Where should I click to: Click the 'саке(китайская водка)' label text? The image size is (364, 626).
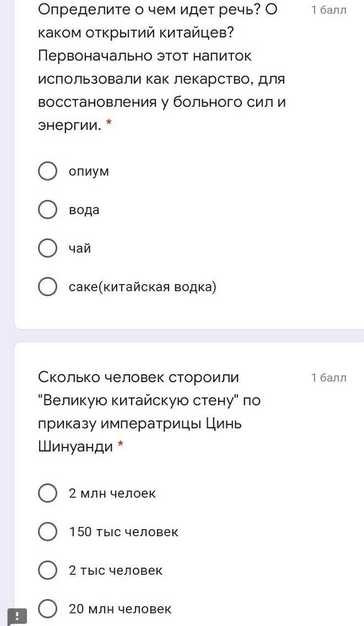pyautogui.click(x=143, y=287)
